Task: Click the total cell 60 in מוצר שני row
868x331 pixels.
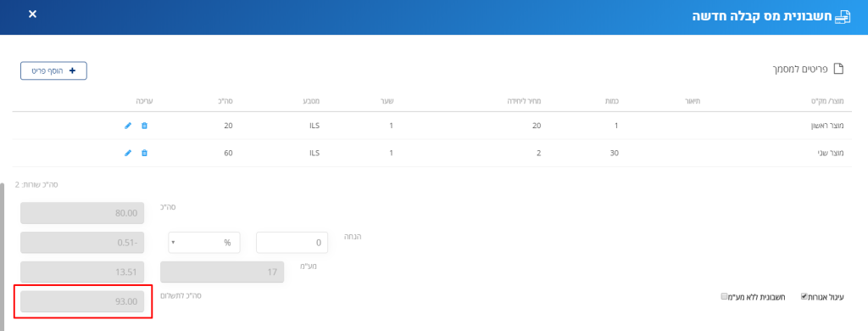Action: [228, 153]
